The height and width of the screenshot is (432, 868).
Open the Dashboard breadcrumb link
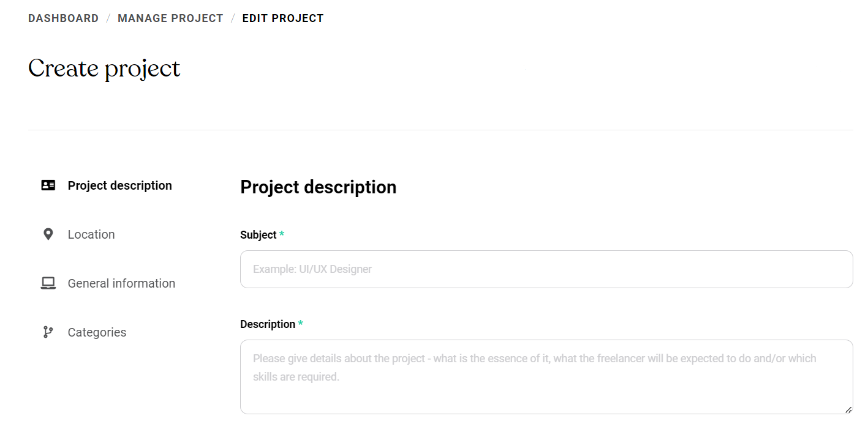click(63, 18)
